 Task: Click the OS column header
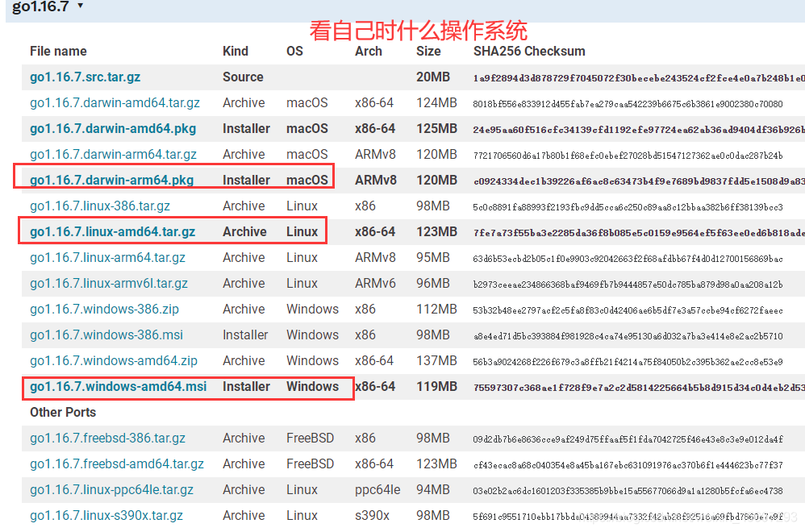coord(294,52)
